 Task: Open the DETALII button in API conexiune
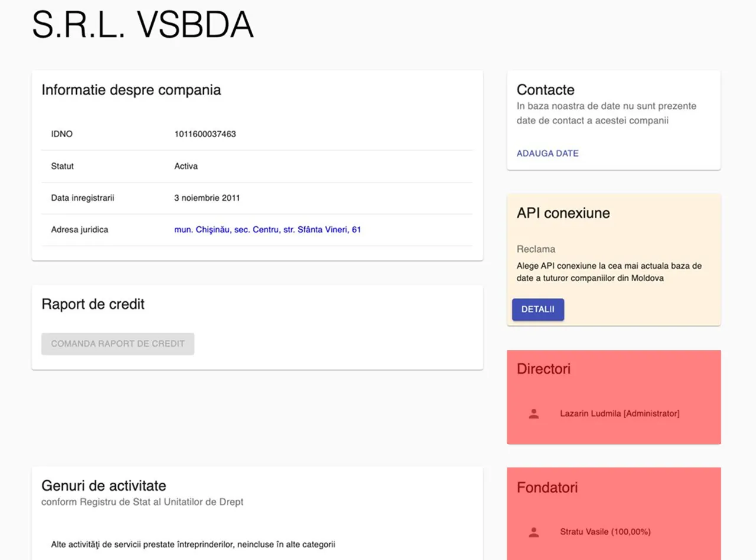pos(537,310)
